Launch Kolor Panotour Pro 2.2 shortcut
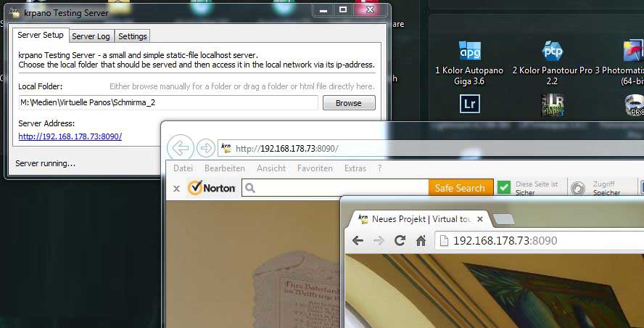 (x=553, y=52)
